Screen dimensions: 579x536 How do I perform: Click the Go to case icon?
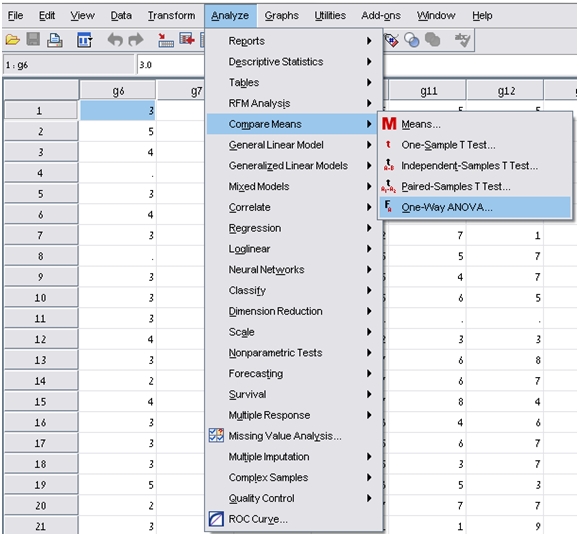[166, 40]
